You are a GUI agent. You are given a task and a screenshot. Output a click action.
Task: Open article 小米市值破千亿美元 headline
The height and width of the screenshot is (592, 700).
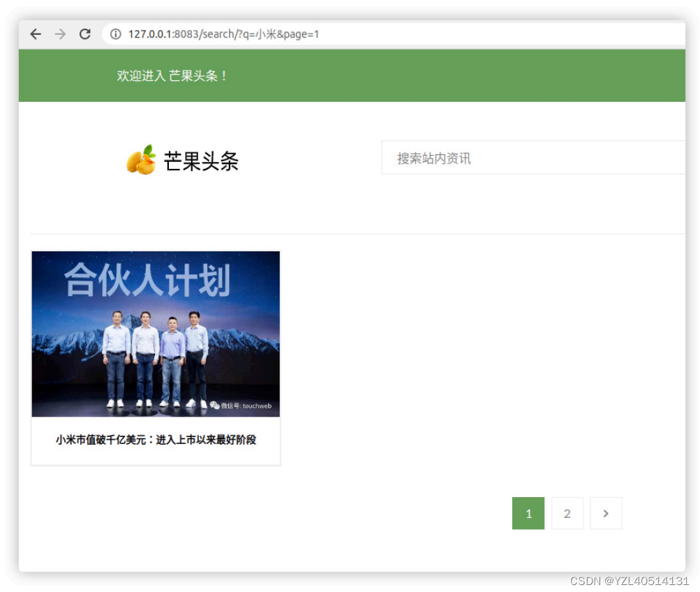coord(156,441)
